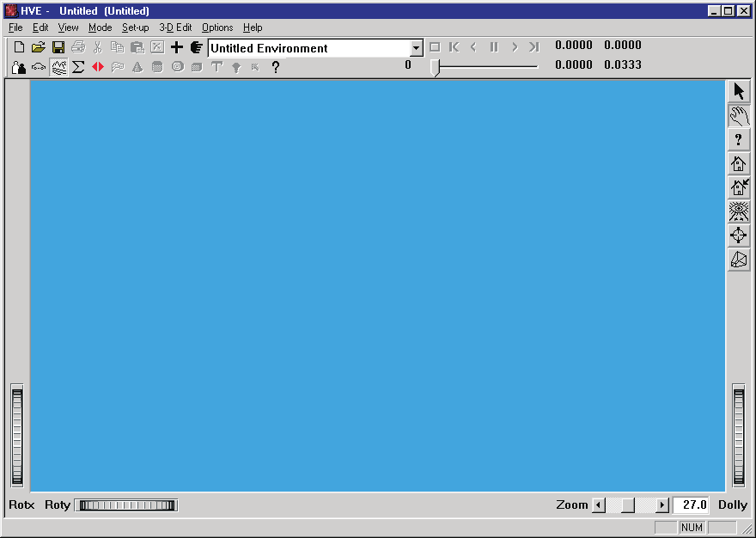Click the question mark help toolbar icon
This screenshot has height=538, width=756.
275,67
